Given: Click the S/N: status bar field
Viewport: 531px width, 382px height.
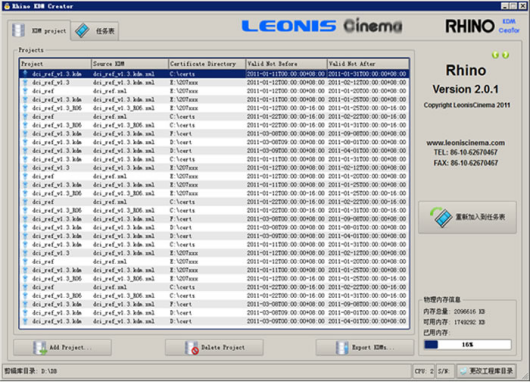Looking at the screenshot, I should click(x=445, y=371).
